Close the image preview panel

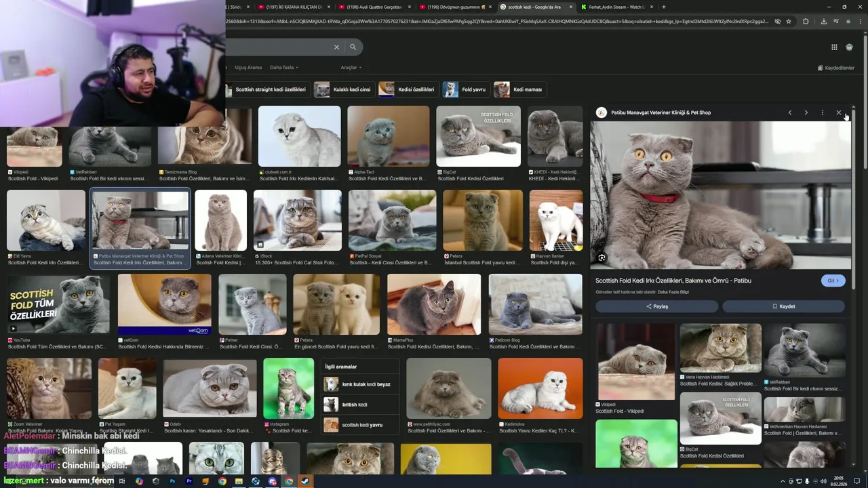[x=838, y=113]
